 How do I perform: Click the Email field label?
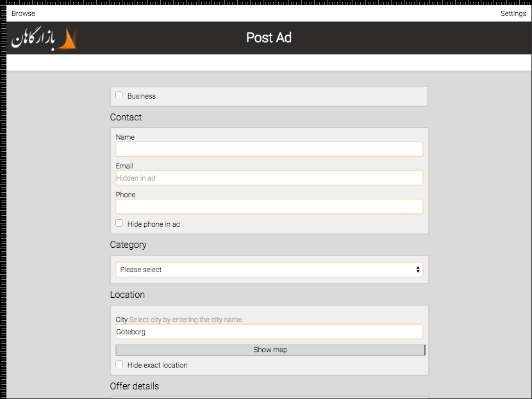pos(124,166)
